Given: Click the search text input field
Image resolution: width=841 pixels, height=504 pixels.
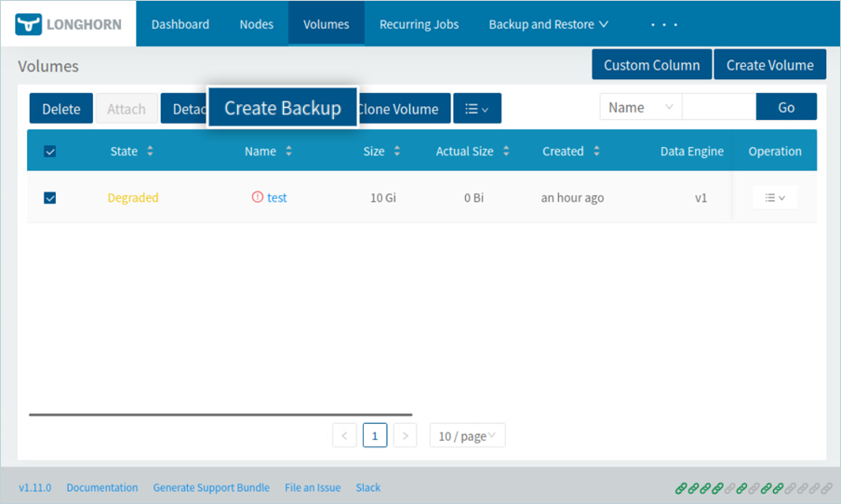Looking at the screenshot, I should tap(718, 107).
